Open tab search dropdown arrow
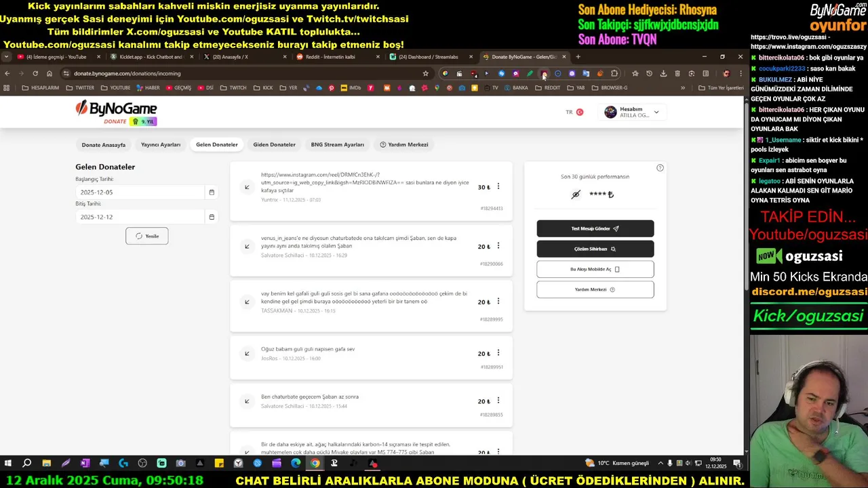The height and width of the screenshot is (488, 868). (x=6, y=57)
